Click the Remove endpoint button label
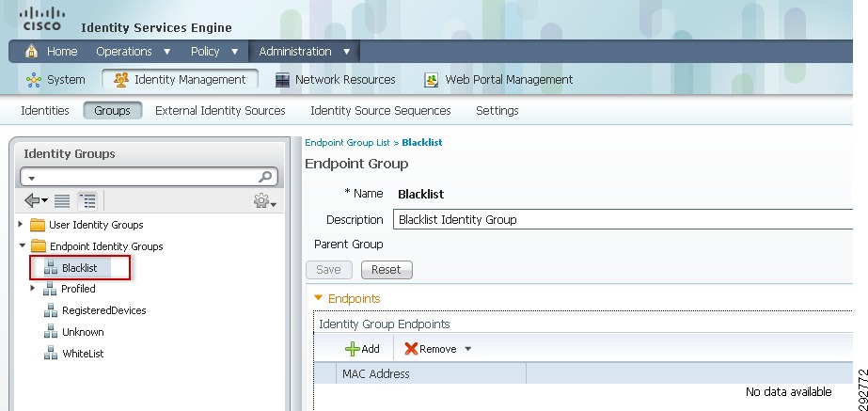 pyautogui.click(x=438, y=349)
